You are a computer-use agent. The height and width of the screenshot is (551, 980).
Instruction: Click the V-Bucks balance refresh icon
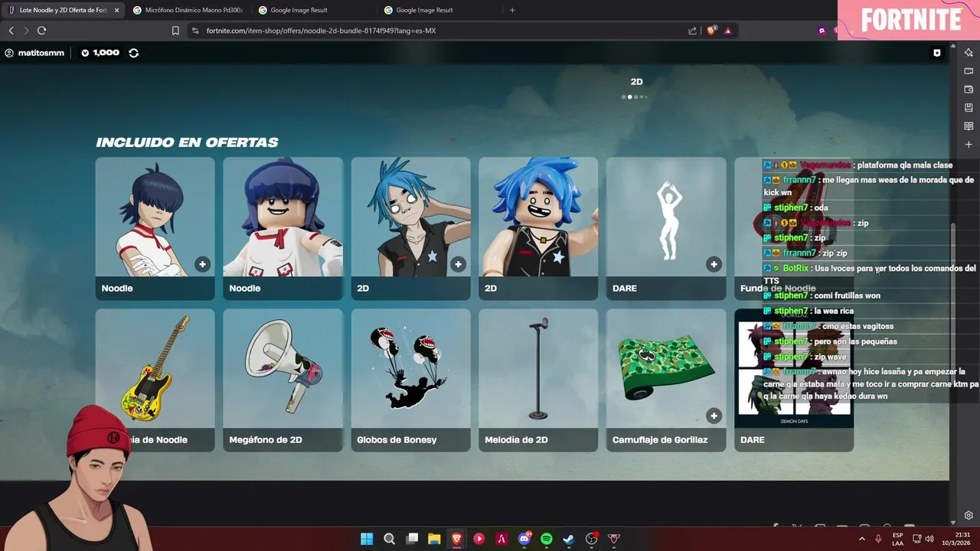(x=133, y=53)
